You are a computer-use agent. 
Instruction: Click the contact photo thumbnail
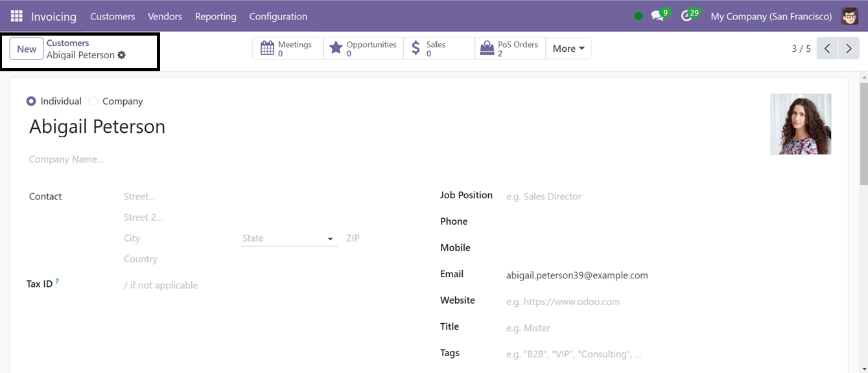(801, 124)
